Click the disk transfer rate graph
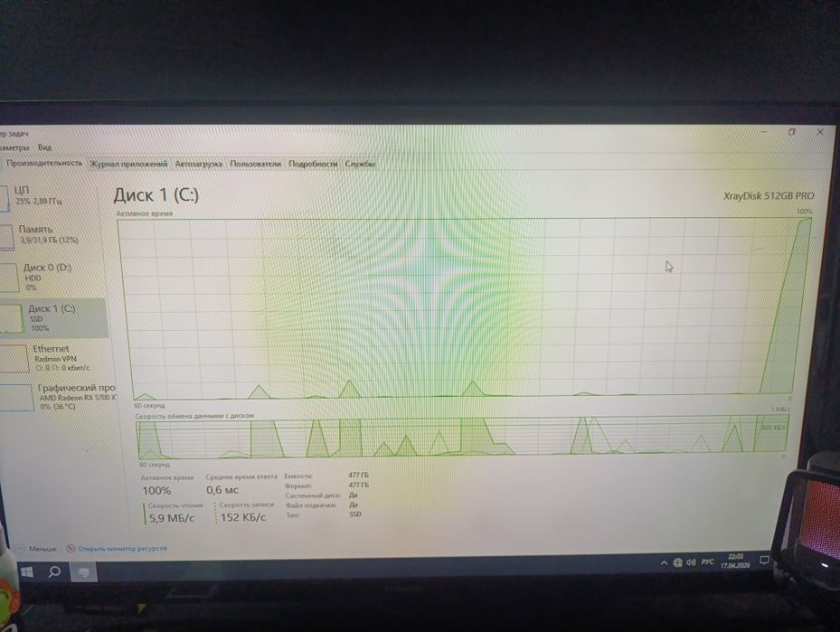This screenshot has width=840, height=632. [462, 437]
